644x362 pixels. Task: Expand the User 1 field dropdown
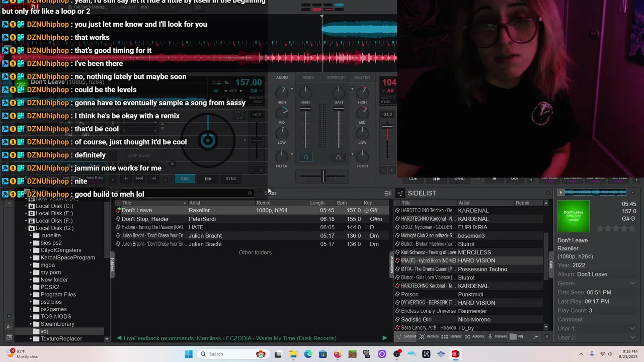[632, 328]
